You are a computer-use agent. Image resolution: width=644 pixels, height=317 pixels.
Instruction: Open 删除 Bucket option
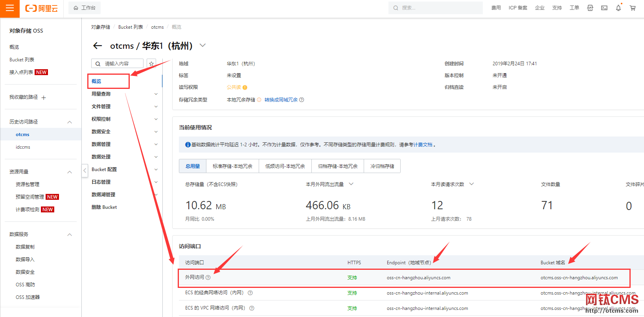tap(104, 207)
